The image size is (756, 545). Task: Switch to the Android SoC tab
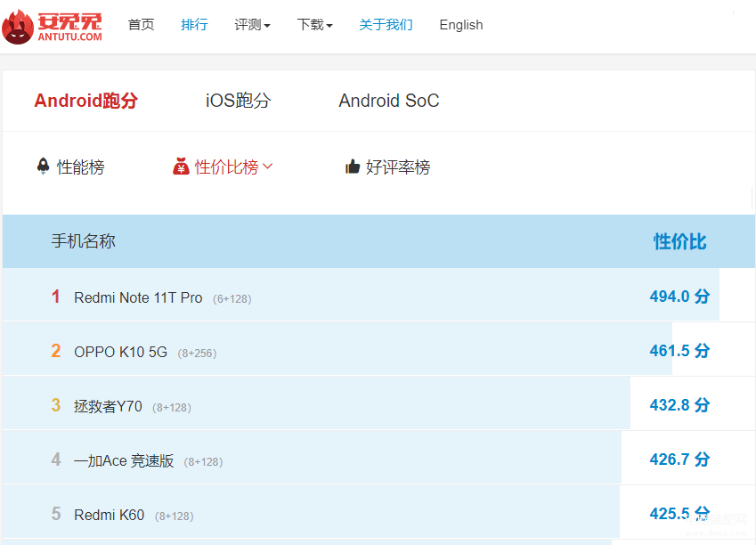pyautogui.click(x=388, y=101)
